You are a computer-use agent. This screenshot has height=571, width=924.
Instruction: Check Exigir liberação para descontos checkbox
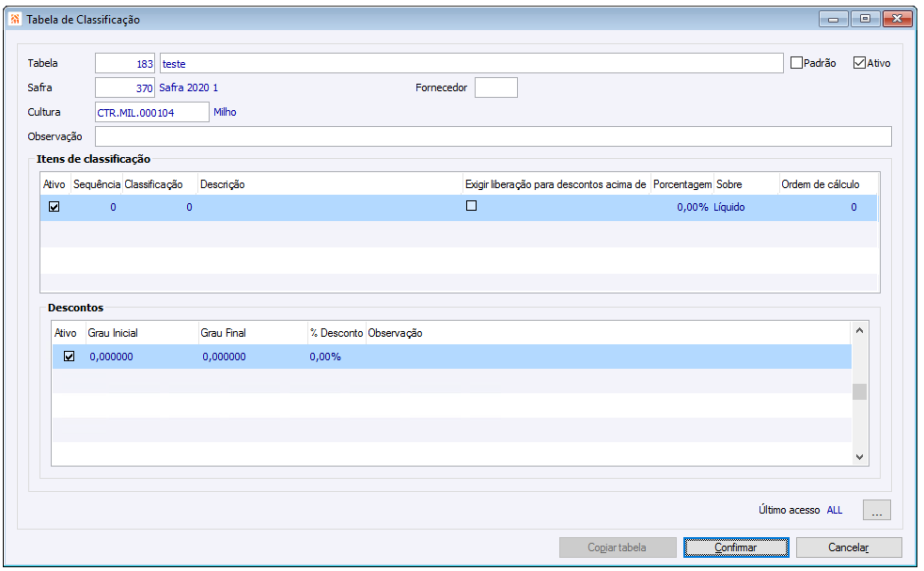pyautogui.click(x=472, y=206)
